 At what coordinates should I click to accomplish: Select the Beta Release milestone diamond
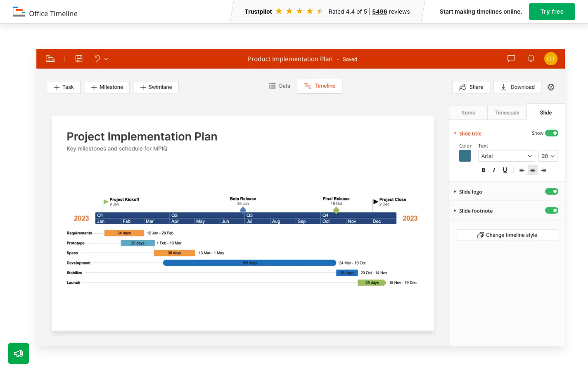tap(243, 210)
